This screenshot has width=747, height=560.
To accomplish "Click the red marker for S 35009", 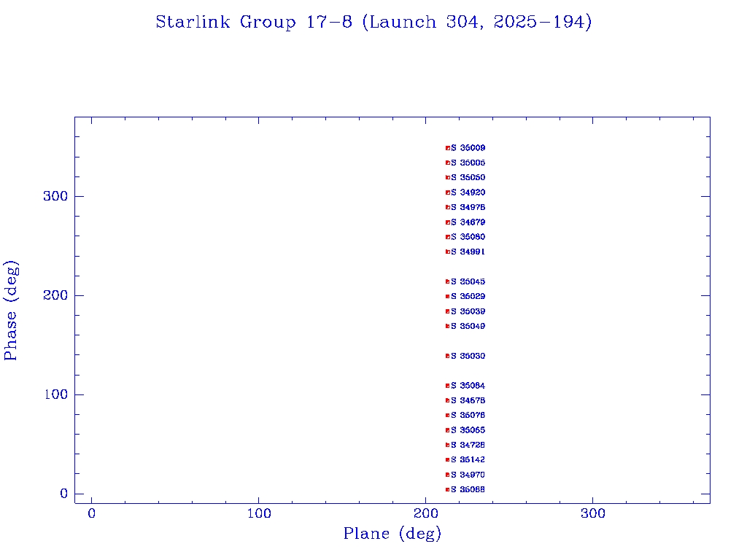I will click(x=448, y=148).
